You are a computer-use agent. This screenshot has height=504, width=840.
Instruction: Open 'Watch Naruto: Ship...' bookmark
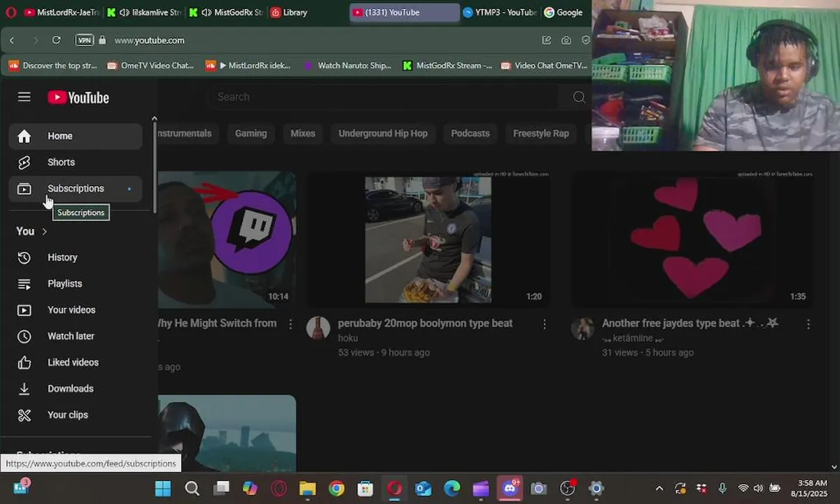347,66
